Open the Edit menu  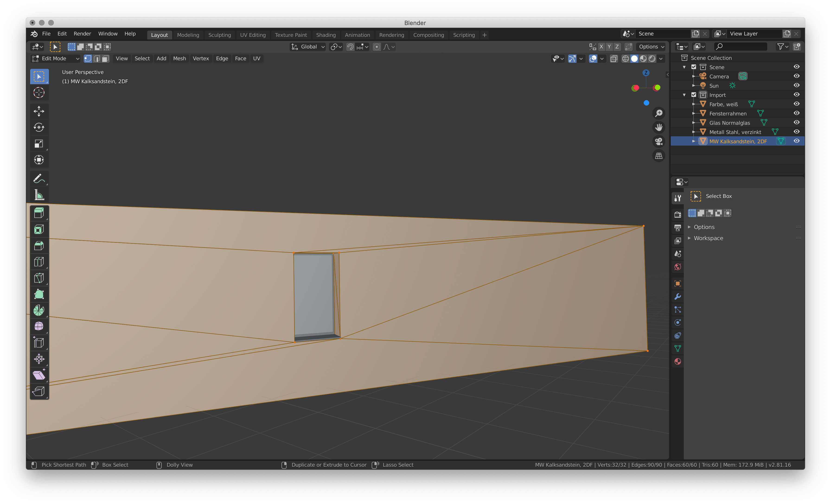click(x=62, y=34)
